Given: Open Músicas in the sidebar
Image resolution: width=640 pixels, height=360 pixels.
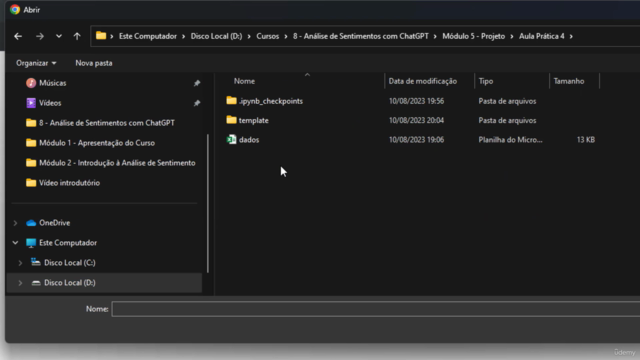Looking at the screenshot, I should [53, 83].
